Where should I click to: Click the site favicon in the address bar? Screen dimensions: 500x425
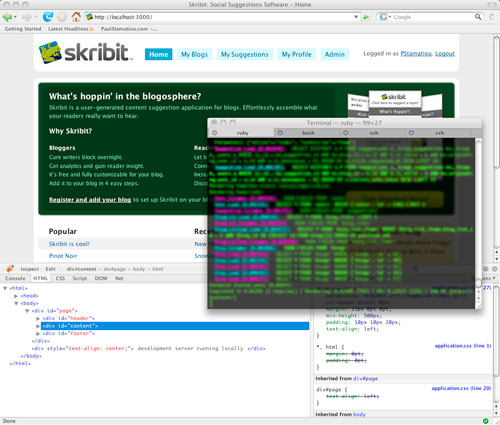[89, 17]
